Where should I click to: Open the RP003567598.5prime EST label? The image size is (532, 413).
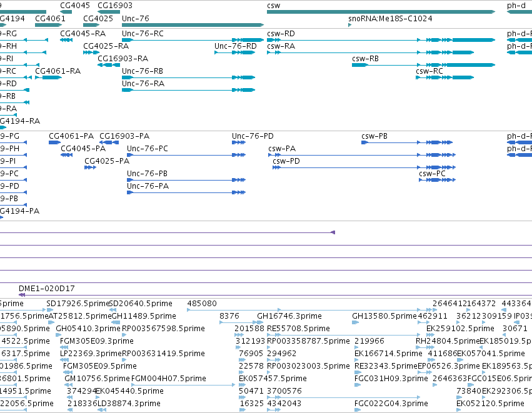[164, 329]
